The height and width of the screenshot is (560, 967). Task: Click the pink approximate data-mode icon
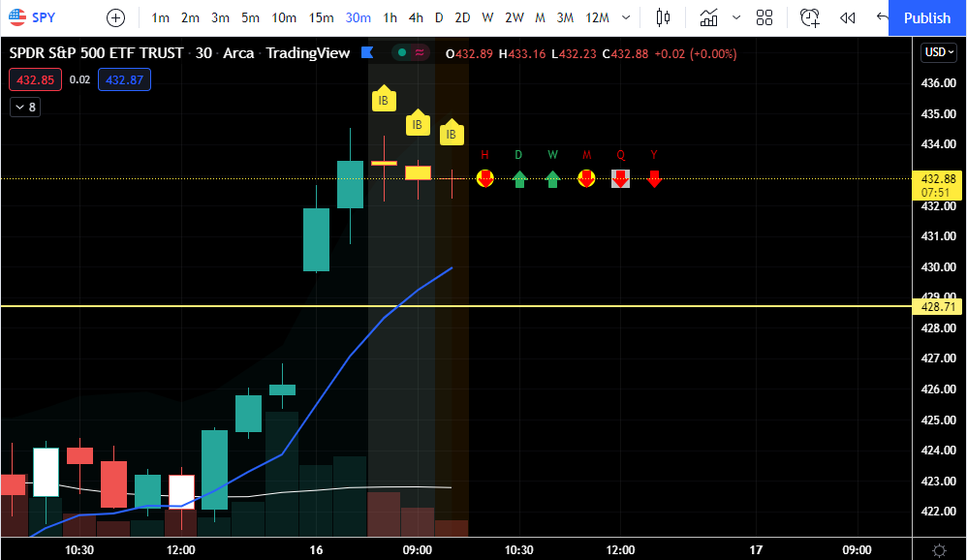(420, 53)
